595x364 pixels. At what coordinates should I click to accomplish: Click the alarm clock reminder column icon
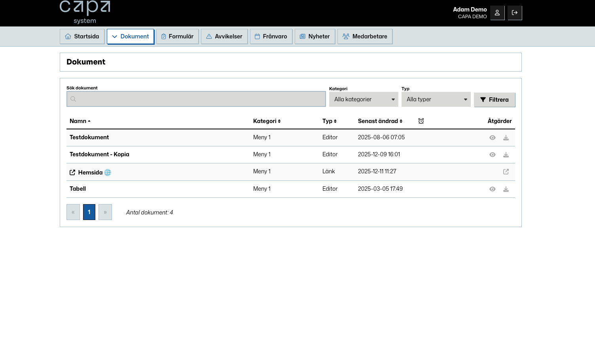click(421, 121)
